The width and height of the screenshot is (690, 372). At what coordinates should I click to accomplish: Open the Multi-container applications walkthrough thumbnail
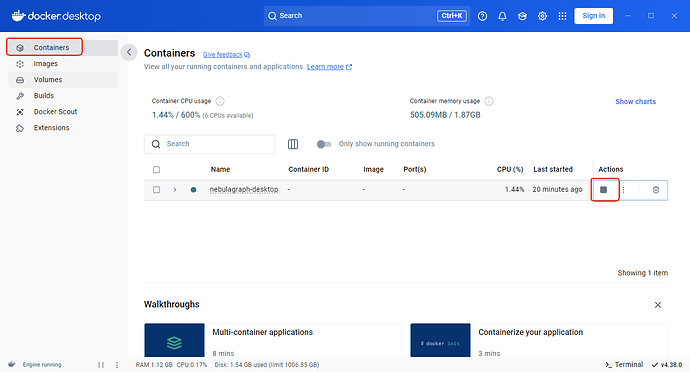174,340
